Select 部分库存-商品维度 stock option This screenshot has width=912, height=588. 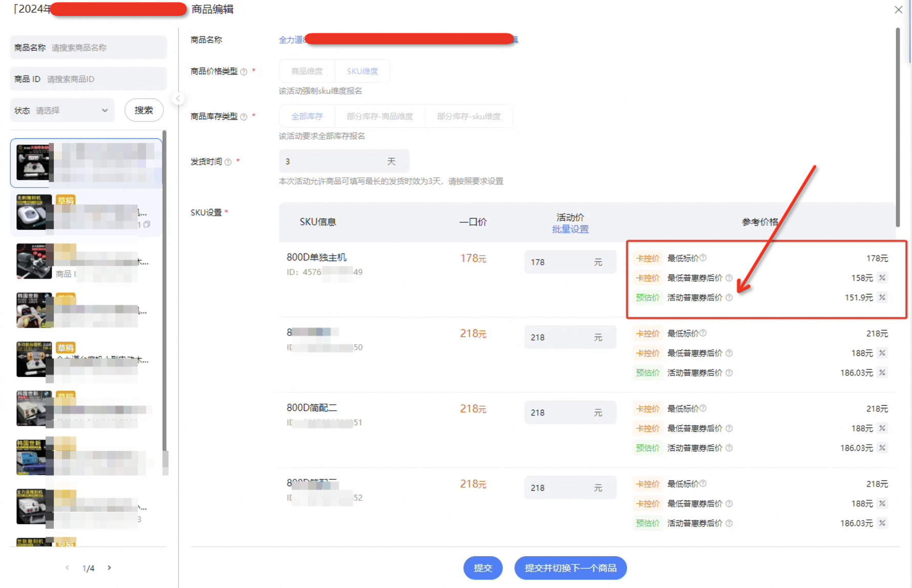[x=380, y=116]
